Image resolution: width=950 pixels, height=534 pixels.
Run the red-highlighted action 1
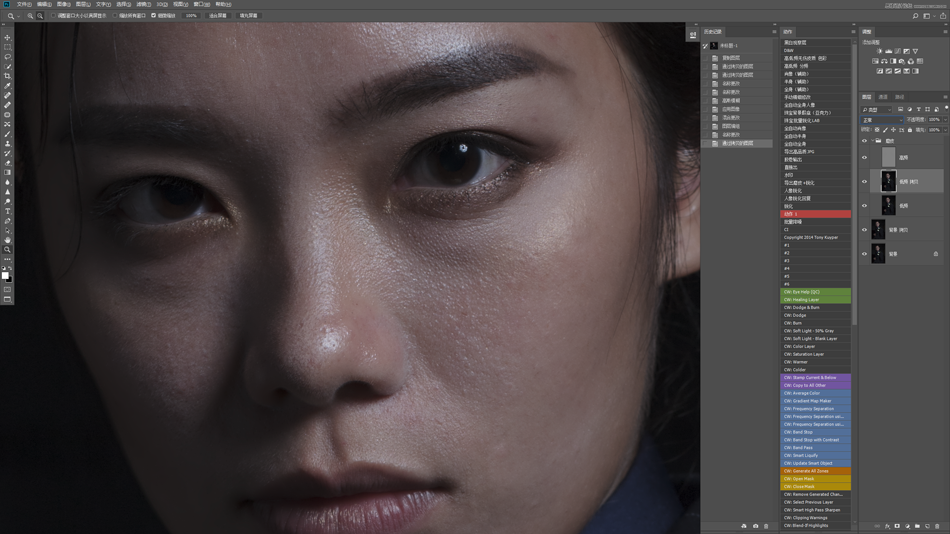815,214
